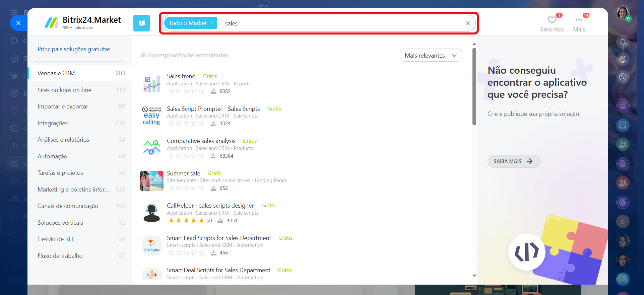Click CallHelper five-star rating
This screenshot has height=295, width=644.
(186, 220)
